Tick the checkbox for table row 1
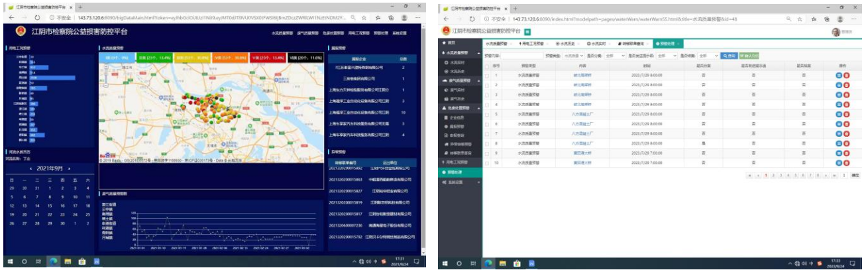This screenshot has width=868, height=272. click(488, 76)
